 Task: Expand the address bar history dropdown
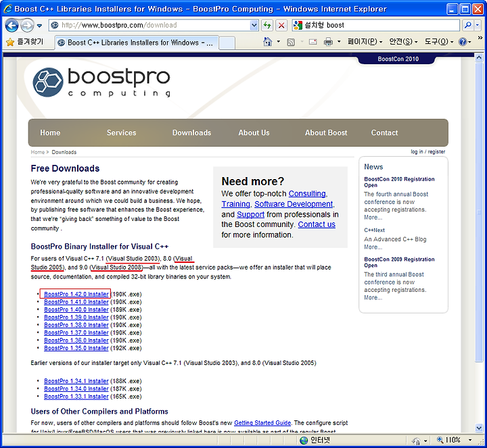254,25
